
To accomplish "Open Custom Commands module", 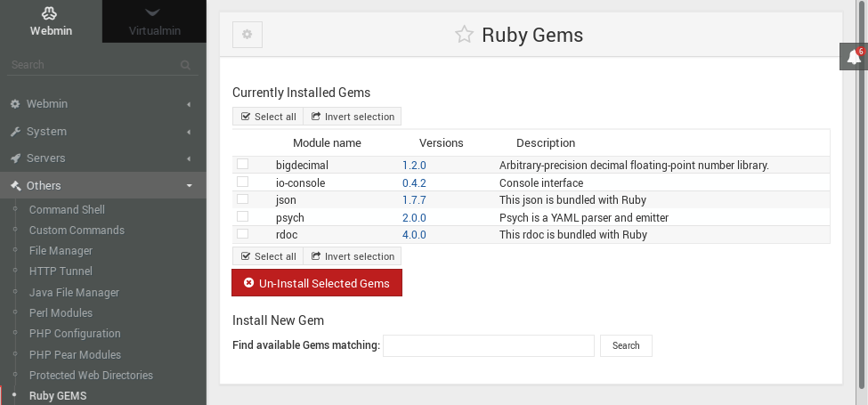I will [x=77, y=231].
